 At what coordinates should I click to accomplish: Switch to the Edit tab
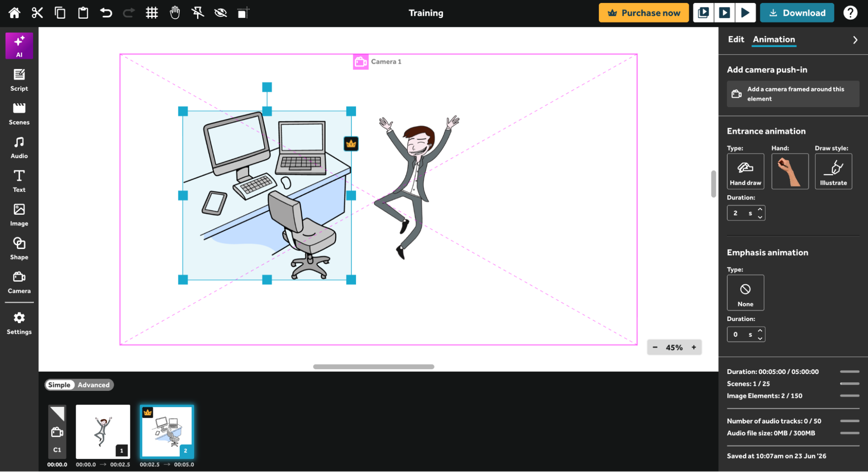point(736,39)
